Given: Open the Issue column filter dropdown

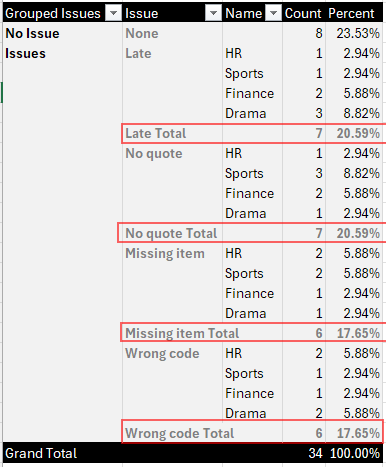Looking at the screenshot, I should (213, 13).
